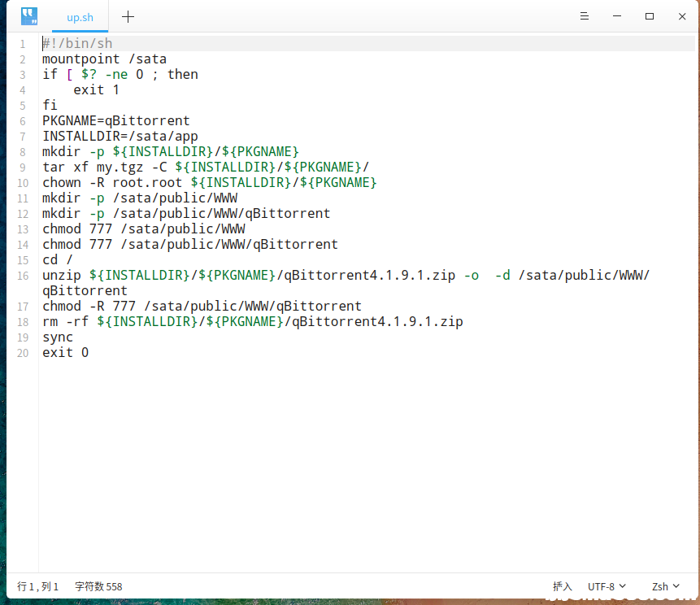Click the 'rm -rf' line
This screenshot has width=700, height=605.
tap(253, 321)
